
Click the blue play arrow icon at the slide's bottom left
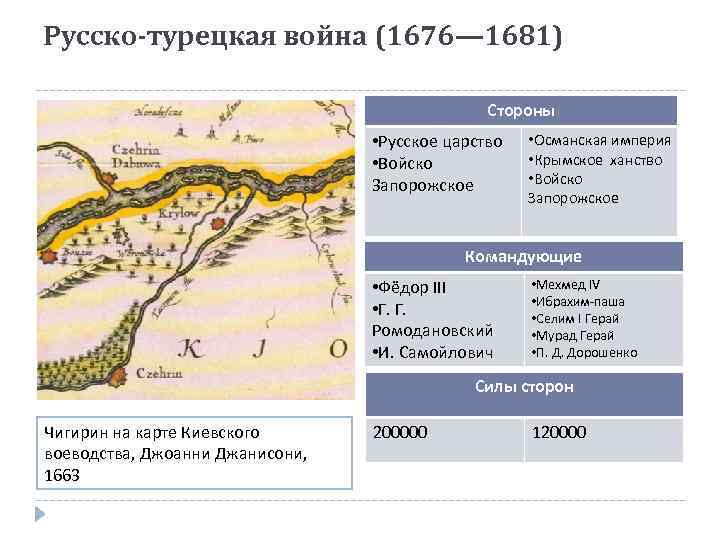pos(40,514)
